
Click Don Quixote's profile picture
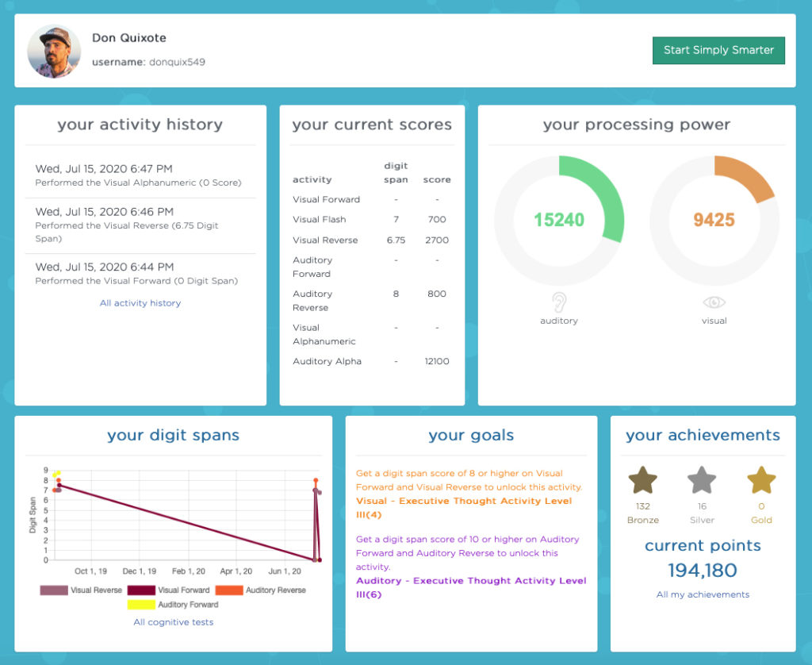point(52,50)
